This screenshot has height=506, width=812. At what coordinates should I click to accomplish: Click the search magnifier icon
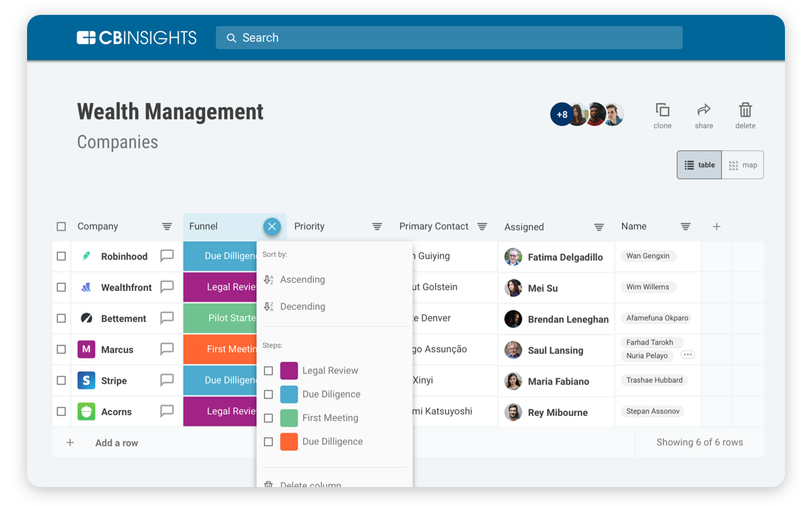(x=231, y=38)
